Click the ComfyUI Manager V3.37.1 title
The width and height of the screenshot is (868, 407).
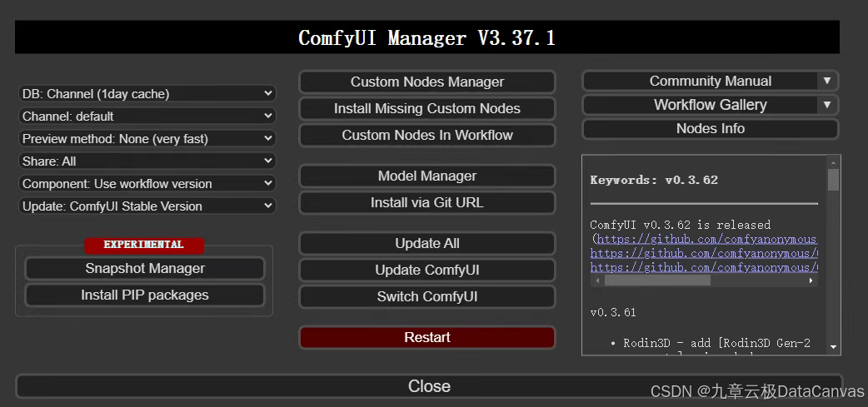[x=427, y=37]
